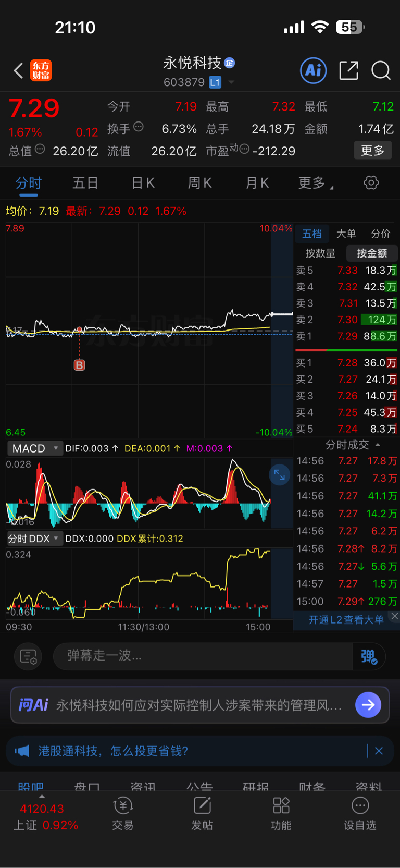Tap the 更多 quote details button
The width and height of the screenshot is (400, 868).
point(372,151)
